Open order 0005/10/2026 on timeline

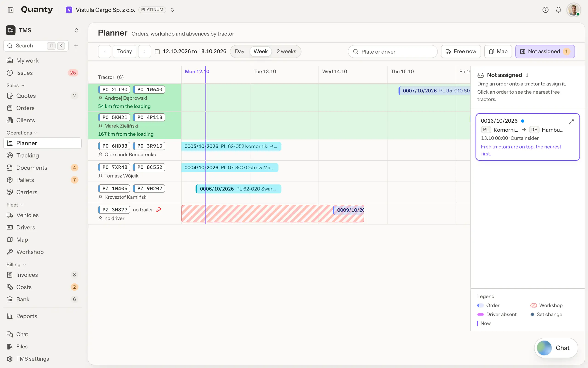[x=231, y=146]
